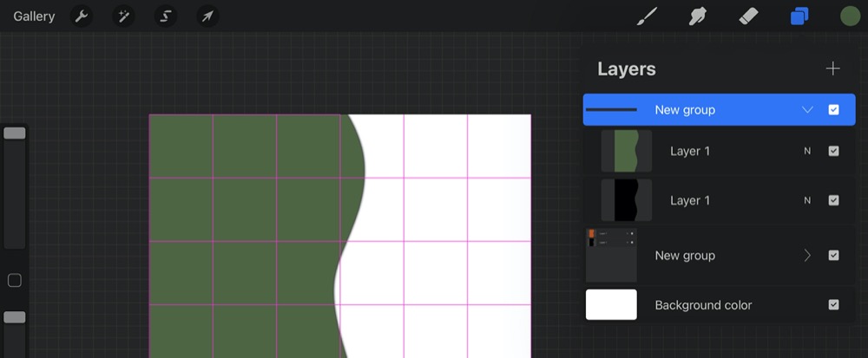Click the square modify button on sidebar
868x358 pixels.
(14, 280)
